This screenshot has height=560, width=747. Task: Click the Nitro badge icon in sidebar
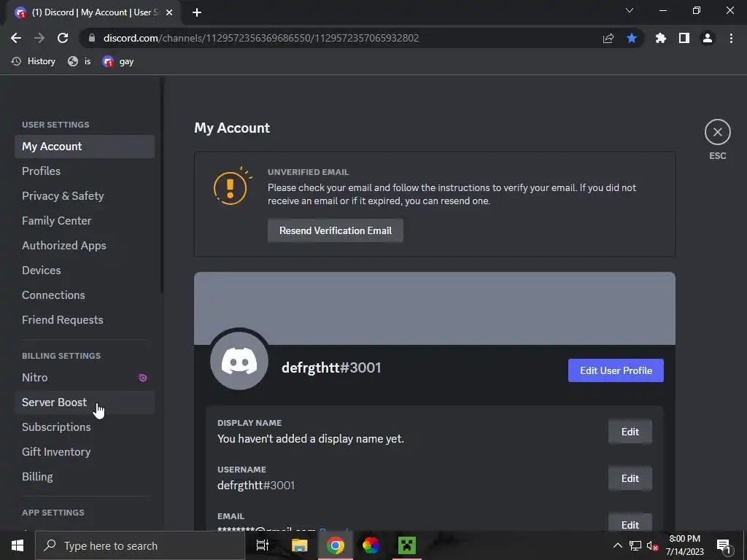[142, 378]
